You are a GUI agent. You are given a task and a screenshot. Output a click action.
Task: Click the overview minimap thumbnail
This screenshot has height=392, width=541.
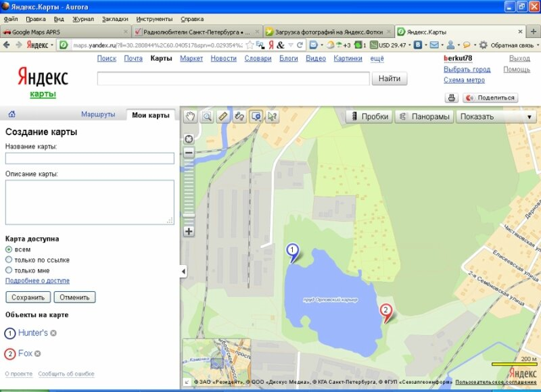click(x=216, y=362)
